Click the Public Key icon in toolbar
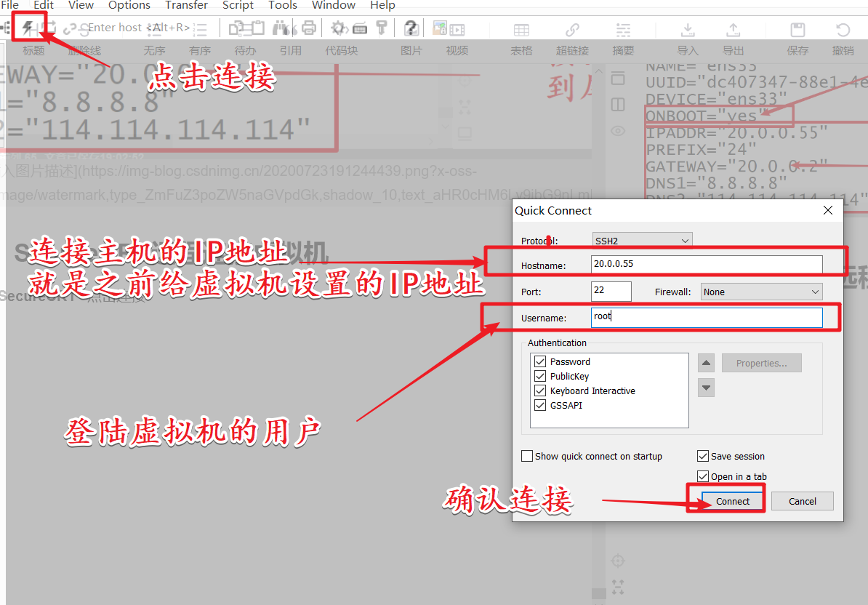This screenshot has width=868, height=605. [382, 28]
